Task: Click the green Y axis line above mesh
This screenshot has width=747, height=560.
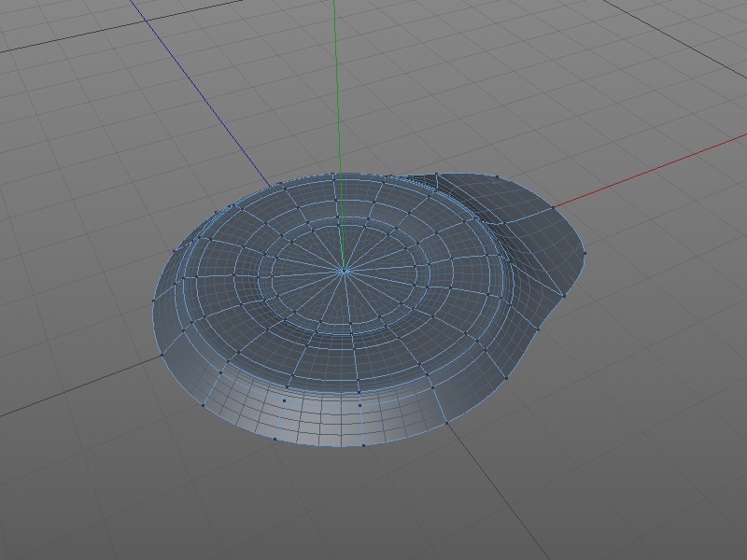Action: pyautogui.click(x=336, y=84)
